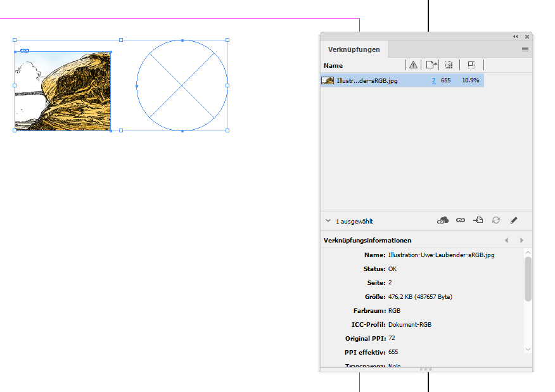Sort by the status warning triangle column

[413, 65]
